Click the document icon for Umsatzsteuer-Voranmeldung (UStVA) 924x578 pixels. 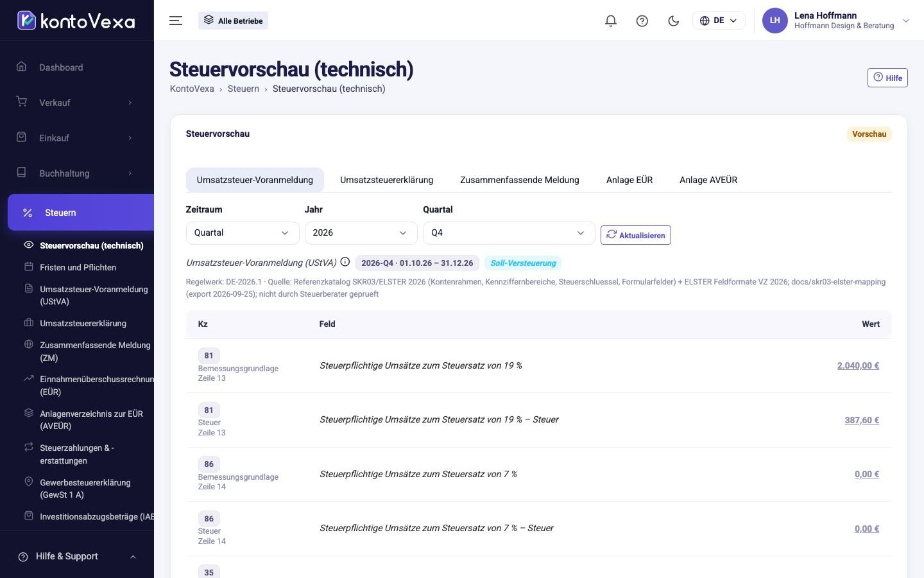[x=28, y=288]
